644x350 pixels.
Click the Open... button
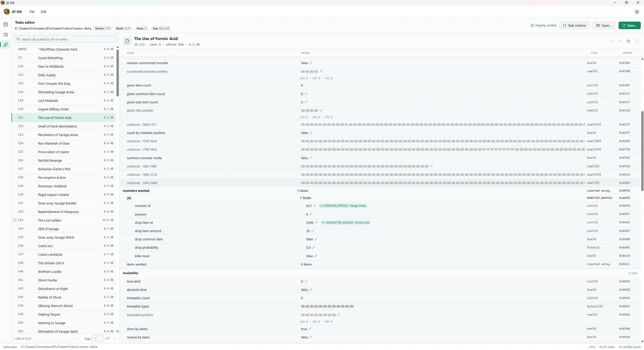[604, 25]
